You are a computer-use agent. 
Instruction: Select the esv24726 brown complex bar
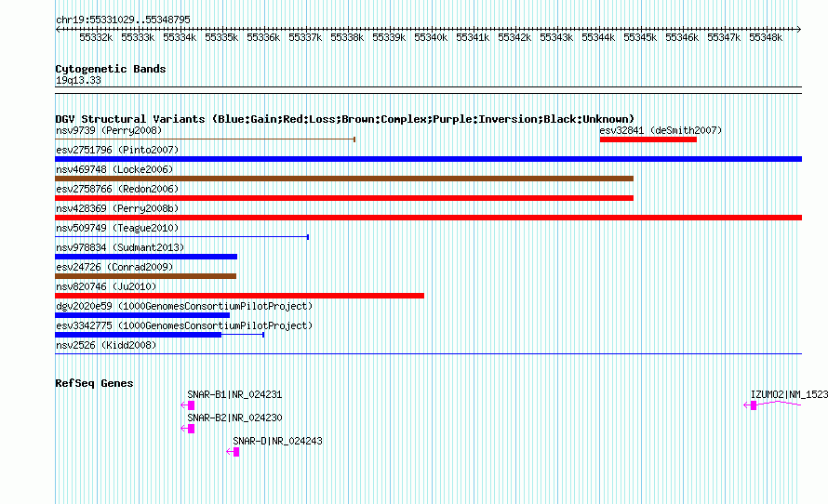click(145, 276)
